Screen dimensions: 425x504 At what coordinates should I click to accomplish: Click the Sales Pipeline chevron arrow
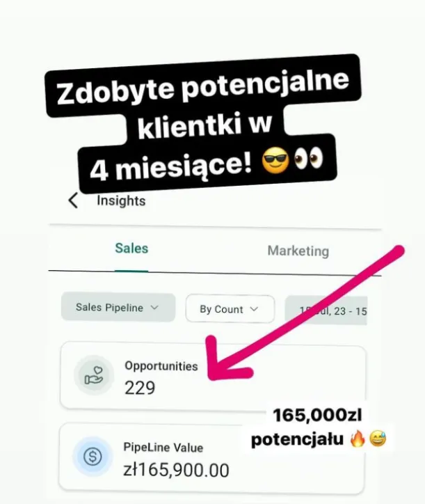pos(154,307)
